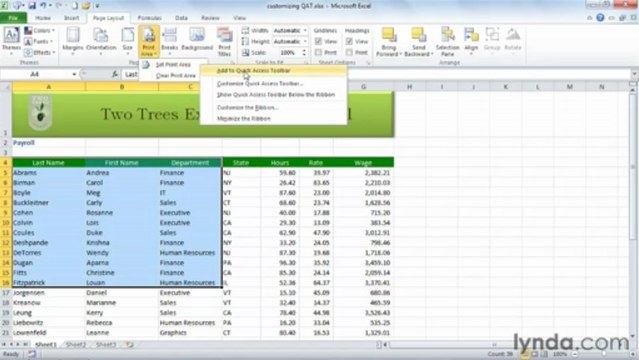Choose Customize the Ribbon

point(273,108)
